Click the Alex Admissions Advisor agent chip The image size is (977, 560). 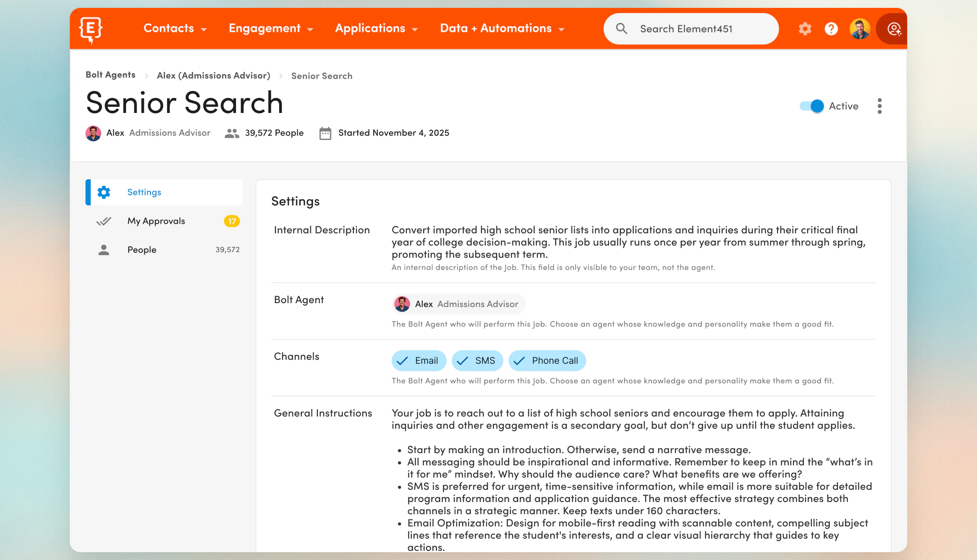[x=458, y=304]
